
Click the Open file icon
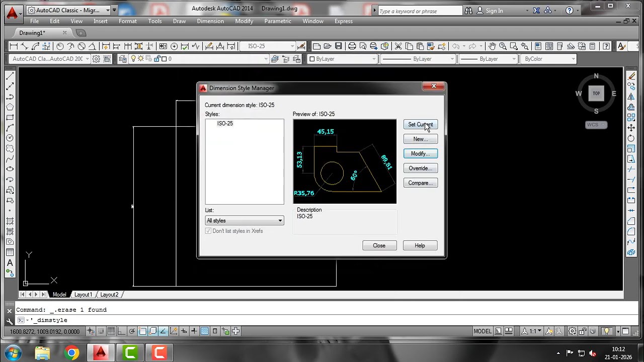pos(327,46)
